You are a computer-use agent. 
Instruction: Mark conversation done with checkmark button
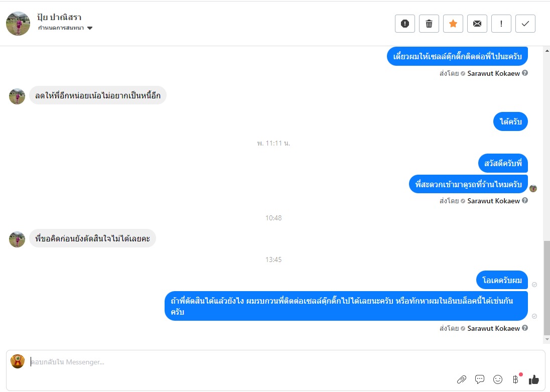(525, 24)
